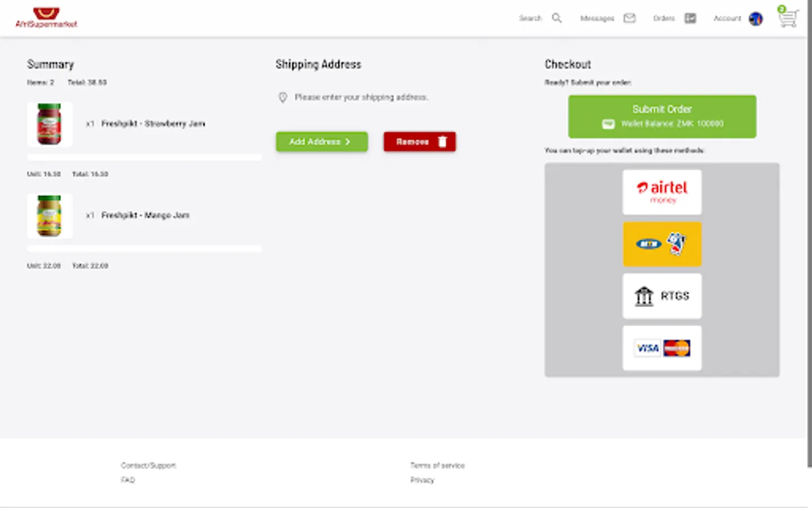Click the Mango Jam product thumbnail

tap(50, 216)
